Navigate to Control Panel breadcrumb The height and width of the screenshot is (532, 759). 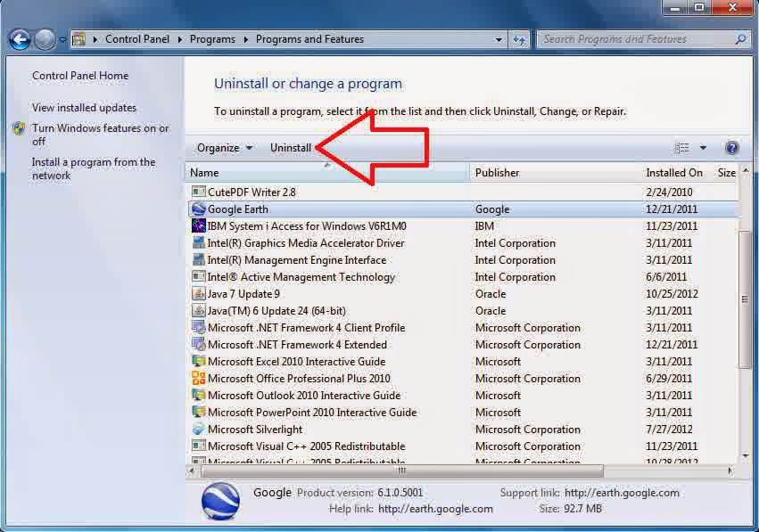[x=137, y=38]
